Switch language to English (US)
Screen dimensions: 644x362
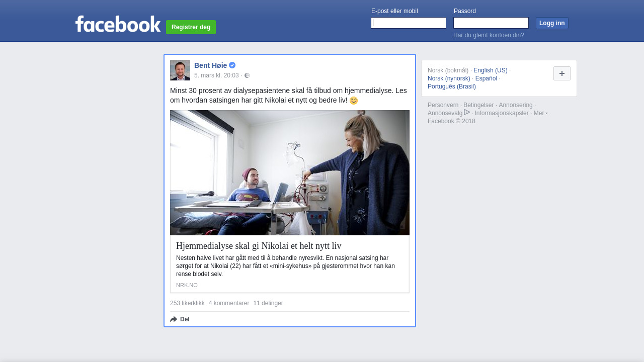[x=491, y=70]
